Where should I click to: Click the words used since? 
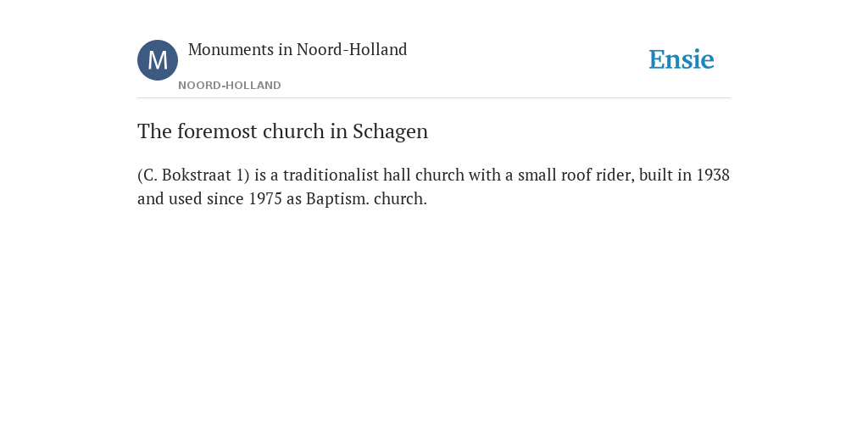pos(207,198)
